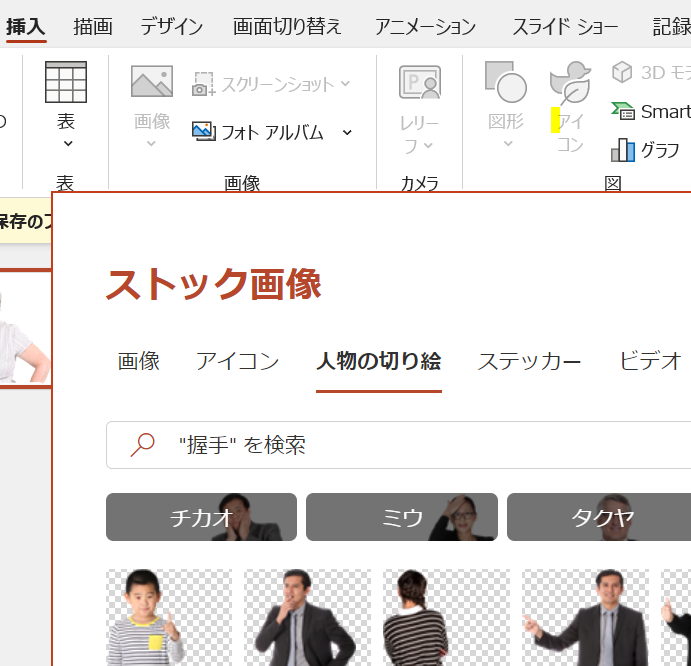The image size is (691, 666).
Task: Click the Chart bar graph icon
Action: [623, 151]
